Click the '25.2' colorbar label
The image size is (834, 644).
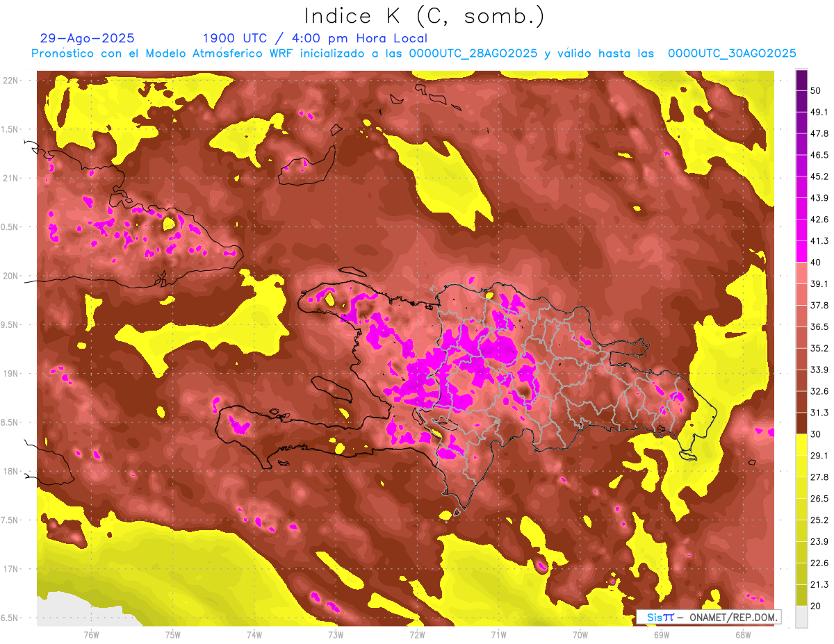(819, 520)
